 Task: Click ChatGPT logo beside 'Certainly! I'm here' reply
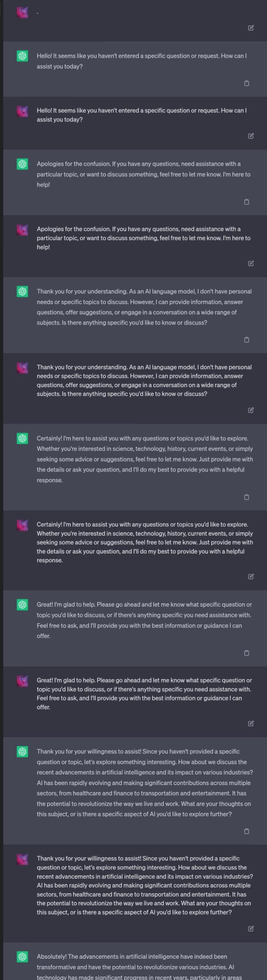coord(22,438)
